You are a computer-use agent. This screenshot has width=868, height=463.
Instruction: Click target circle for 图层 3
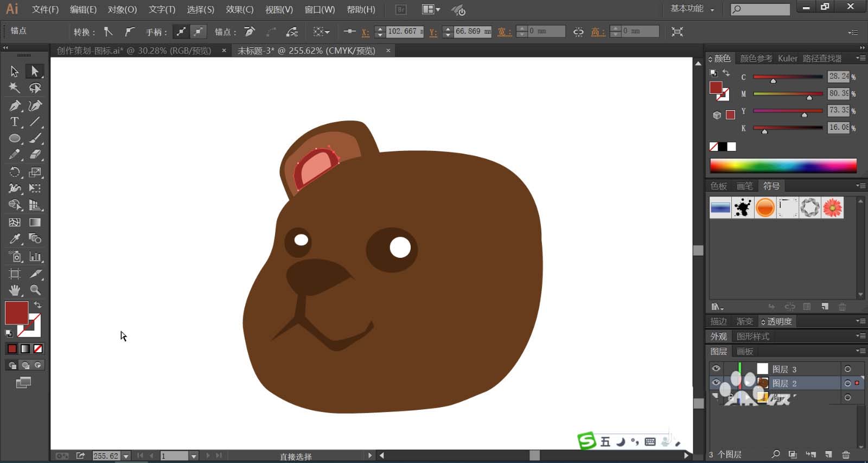pos(847,369)
